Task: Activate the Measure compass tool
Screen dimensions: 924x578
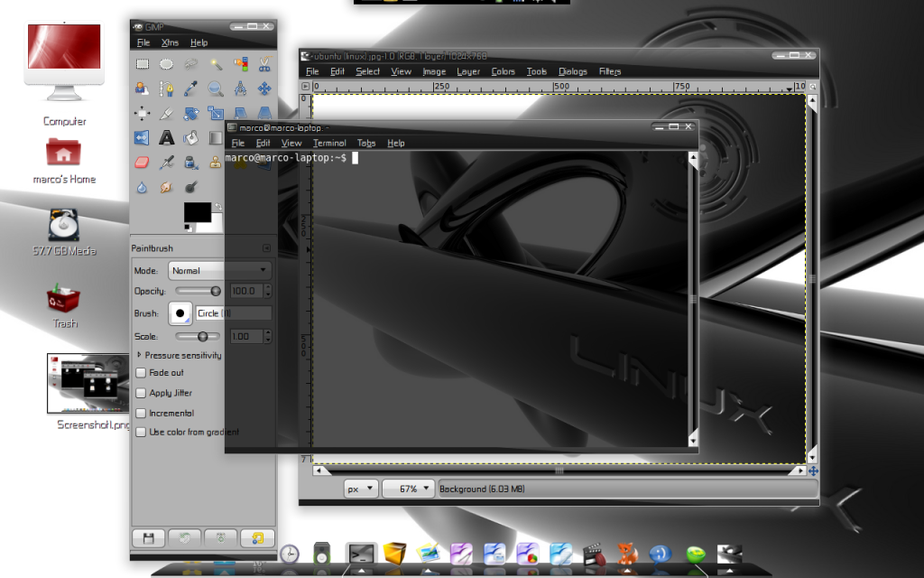Action: pos(240,89)
